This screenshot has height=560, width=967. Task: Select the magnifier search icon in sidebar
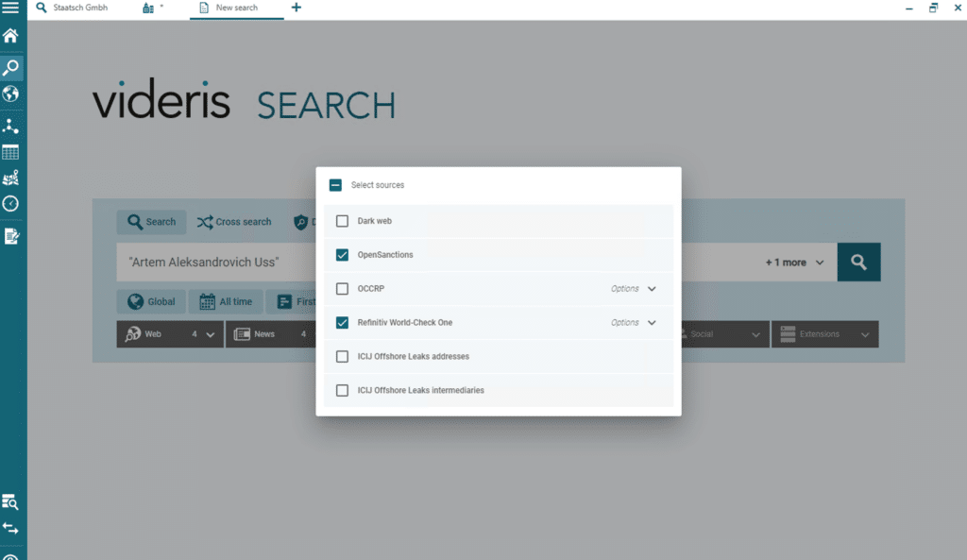[10, 67]
